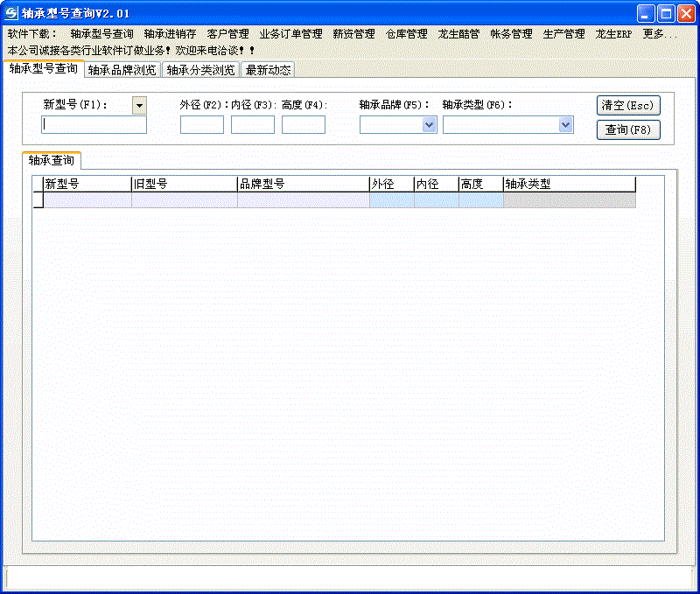Click the 外径 column header
The image size is (700, 594).
(392, 184)
